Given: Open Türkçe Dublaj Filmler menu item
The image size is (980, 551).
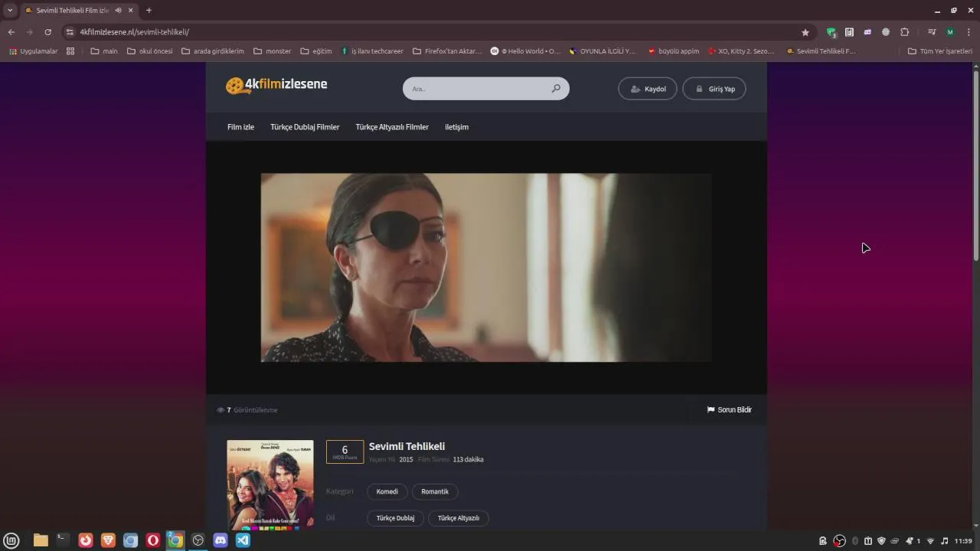Looking at the screenshot, I should 305,127.
